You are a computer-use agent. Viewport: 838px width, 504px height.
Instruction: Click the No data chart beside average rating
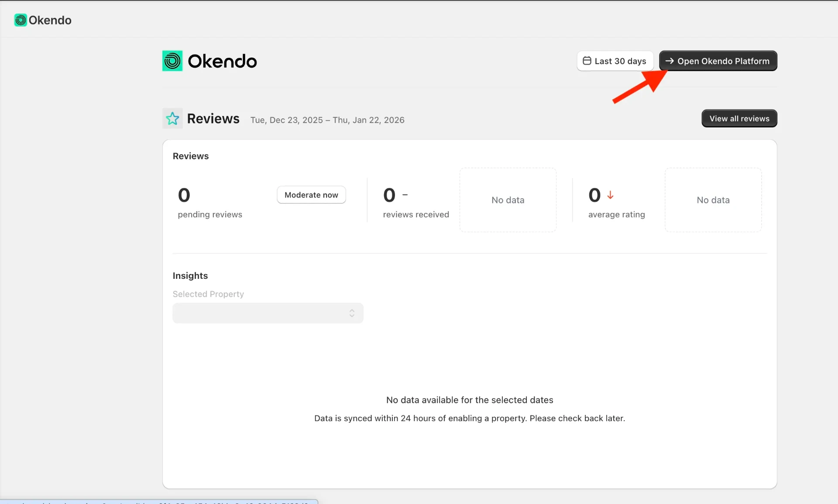713,200
